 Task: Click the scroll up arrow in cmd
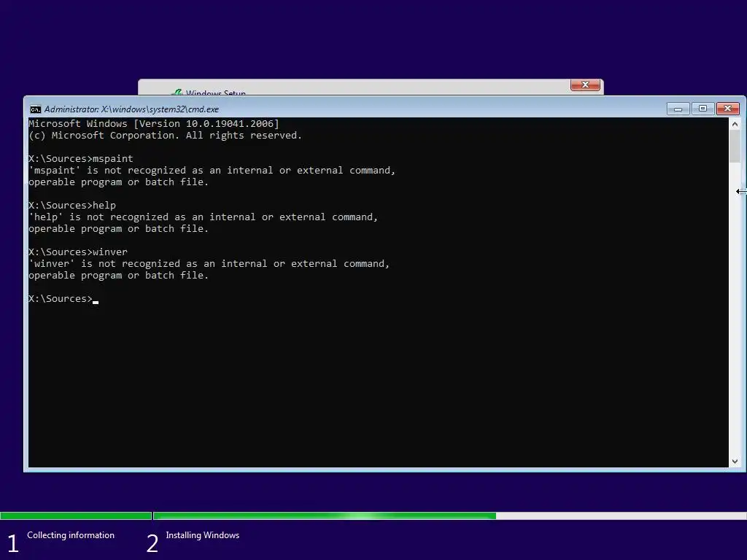point(735,124)
